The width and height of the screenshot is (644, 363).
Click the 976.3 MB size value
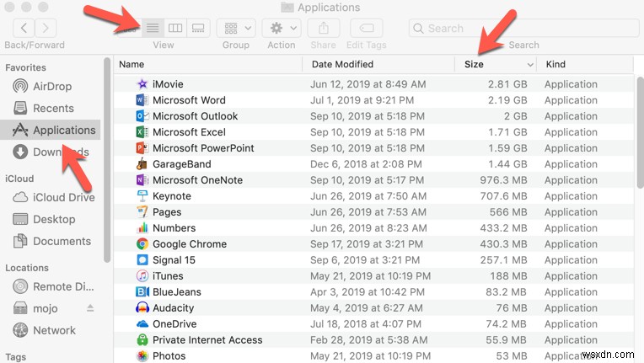[503, 180]
